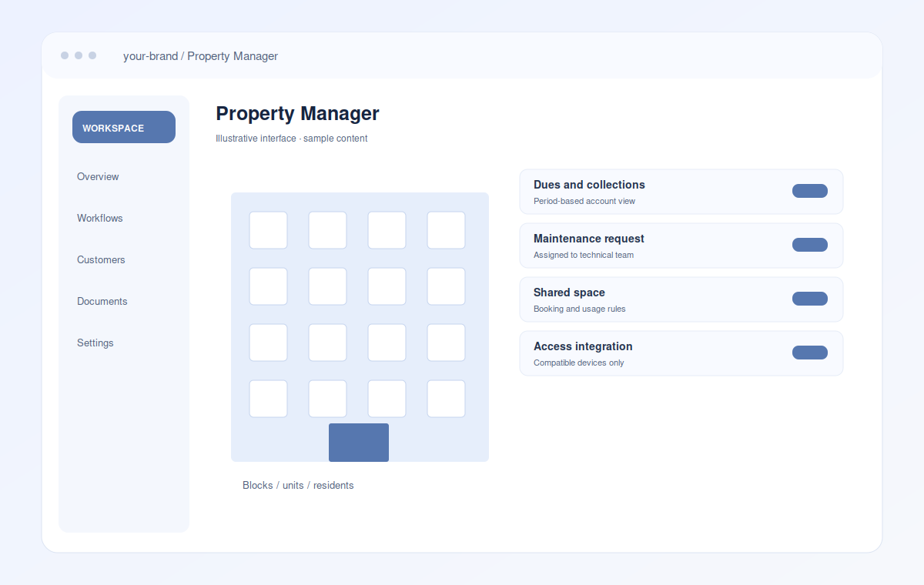Click the "Access integration" card title

pos(583,346)
